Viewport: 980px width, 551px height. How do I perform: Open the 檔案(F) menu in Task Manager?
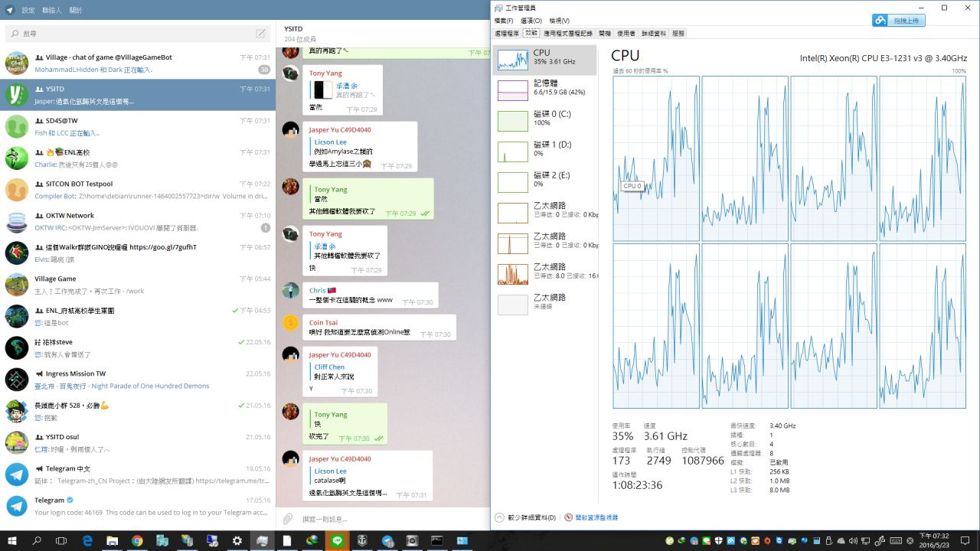click(505, 21)
